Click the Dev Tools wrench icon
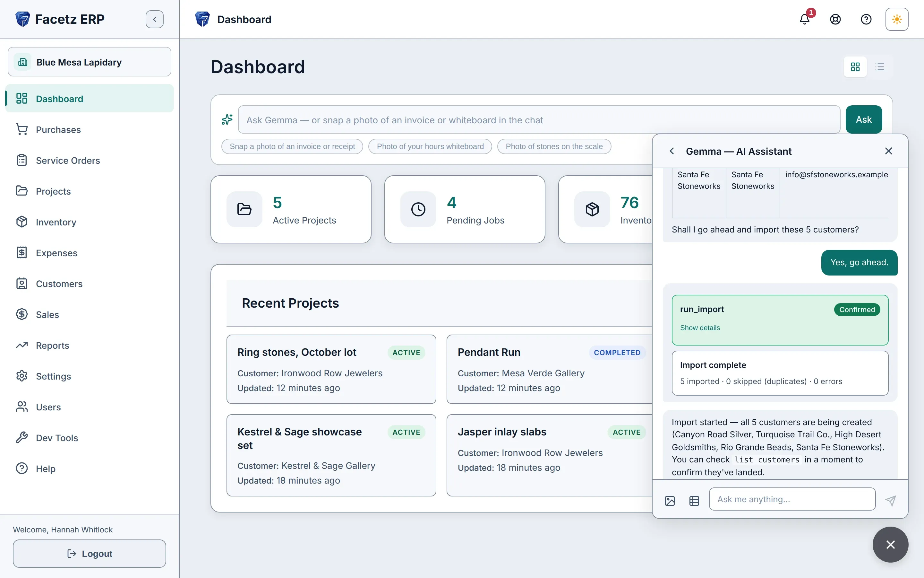This screenshot has height=578, width=924. [x=22, y=438]
